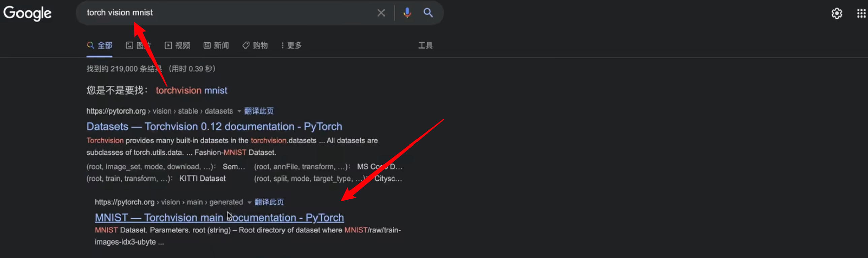Open Google settings gear icon
Viewport: 868px width, 258px height.
pyautogui.click(x=837, y=13)
